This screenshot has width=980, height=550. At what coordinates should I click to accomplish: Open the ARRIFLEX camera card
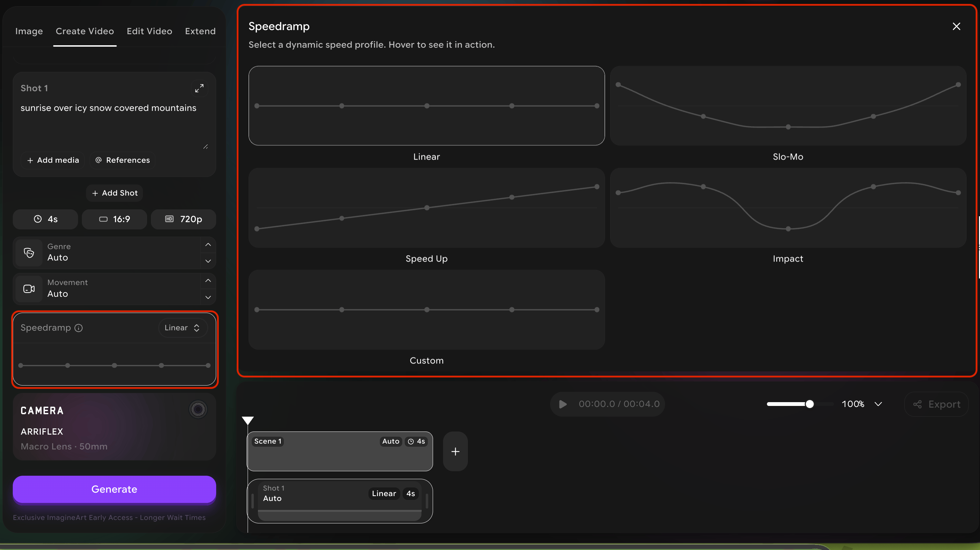115,427
